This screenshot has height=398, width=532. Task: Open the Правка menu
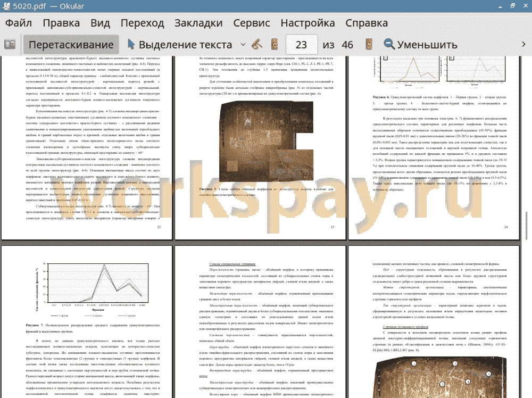point(61,23)
